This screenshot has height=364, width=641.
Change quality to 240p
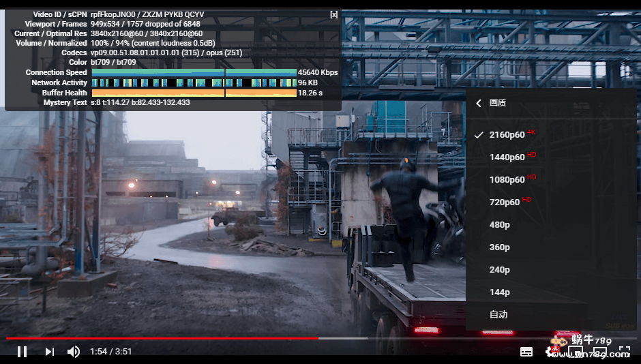[500, 270]
